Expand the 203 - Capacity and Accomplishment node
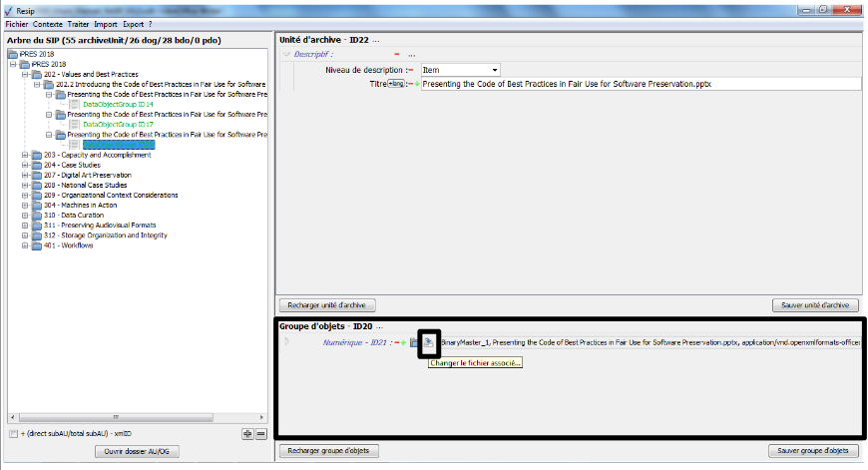The image size is (868, 470). click(x=24, y=155)
